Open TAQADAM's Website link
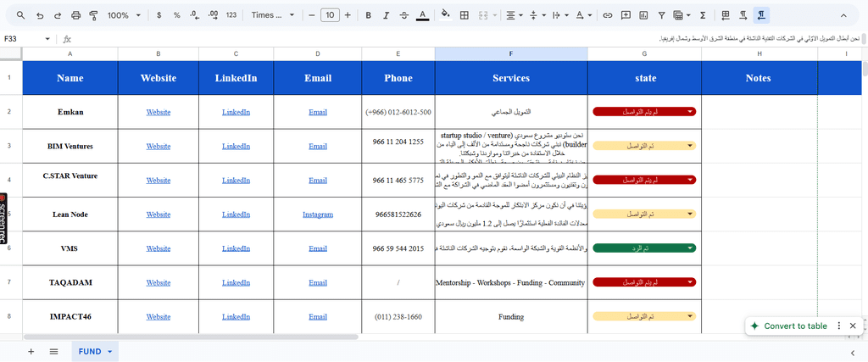 159,283
